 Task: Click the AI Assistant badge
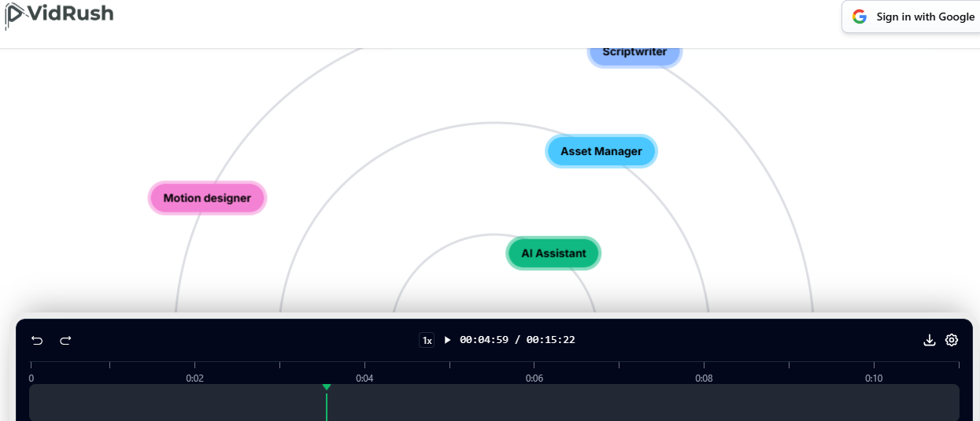(553, 253)
